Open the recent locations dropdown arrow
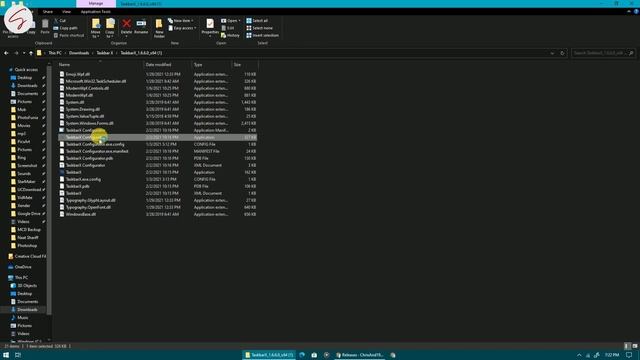The image size is (640, 360). pos(24,53)
